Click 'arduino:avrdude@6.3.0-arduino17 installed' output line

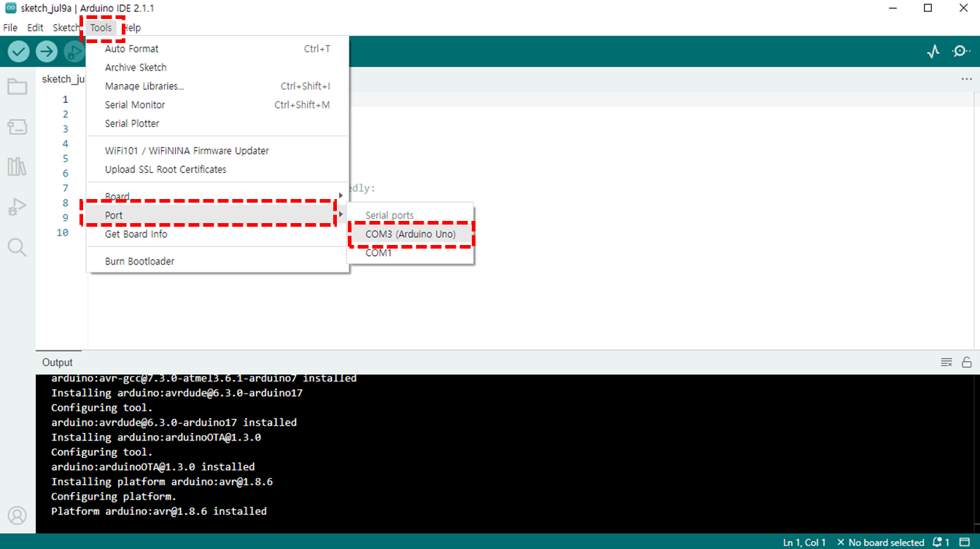174,422
